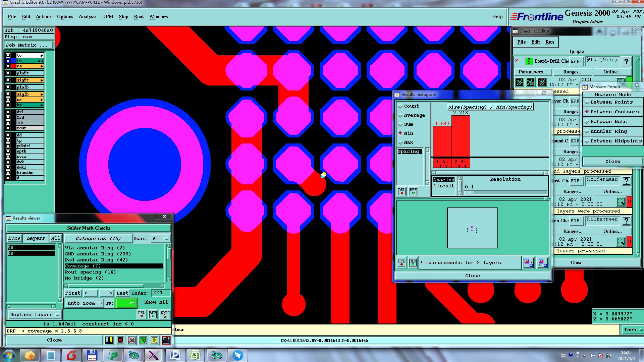This screenshot has height=362, width=644.
Task: Open the DFM menu
Action: (107, 17)
